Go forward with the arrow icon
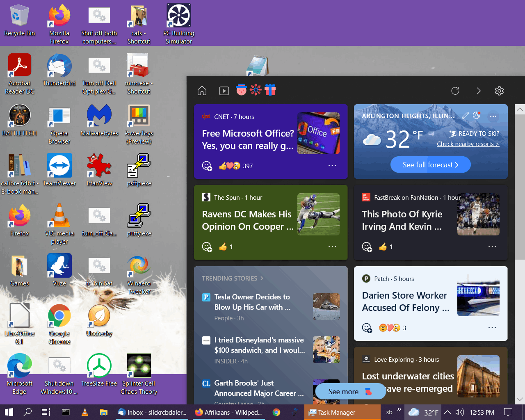The image size is (525, 420). [478, 91]
